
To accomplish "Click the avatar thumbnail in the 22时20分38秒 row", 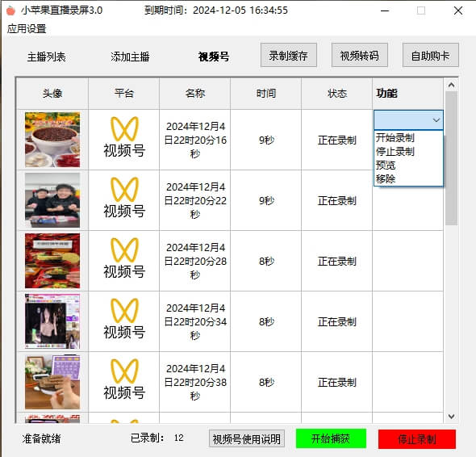I will (x=52, y=382).
